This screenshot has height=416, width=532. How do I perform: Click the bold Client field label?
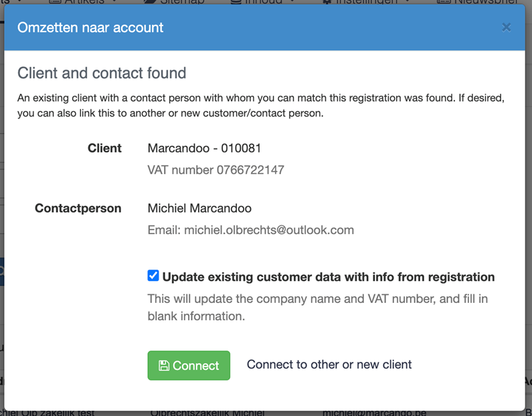tap(104, 148)
